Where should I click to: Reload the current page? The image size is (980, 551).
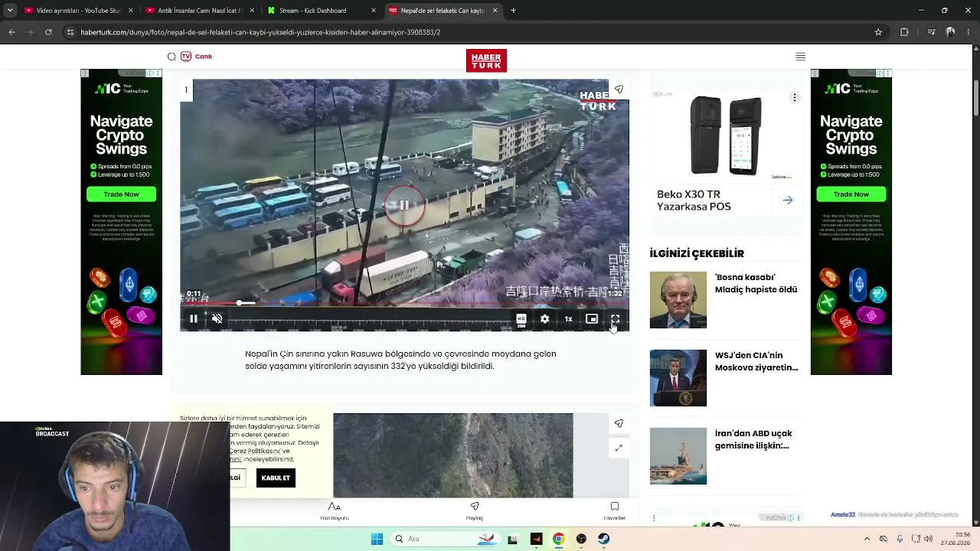click(x=48, y=32)
